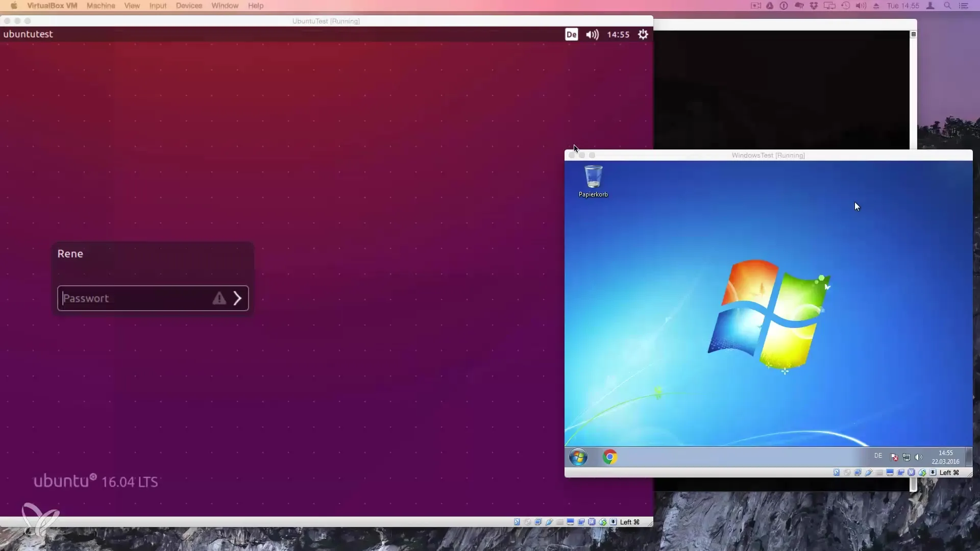Select the Papierkorb recycle bin icon

click(593, 181)
